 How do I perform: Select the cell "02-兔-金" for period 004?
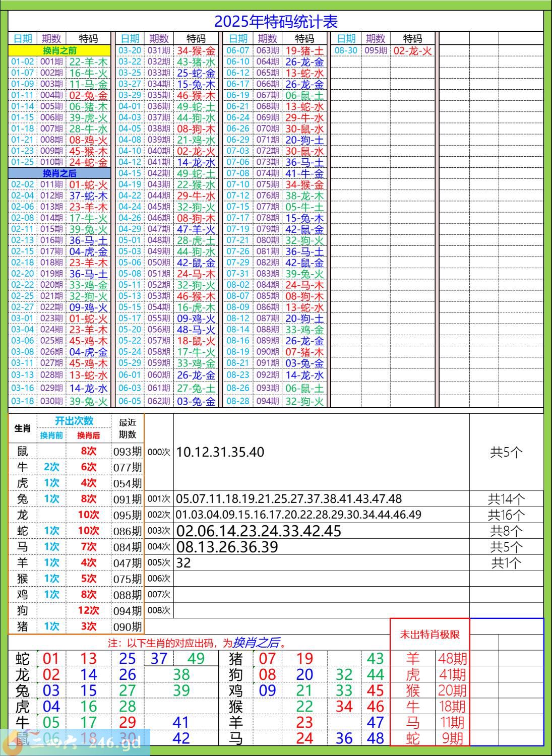(89, 95)
